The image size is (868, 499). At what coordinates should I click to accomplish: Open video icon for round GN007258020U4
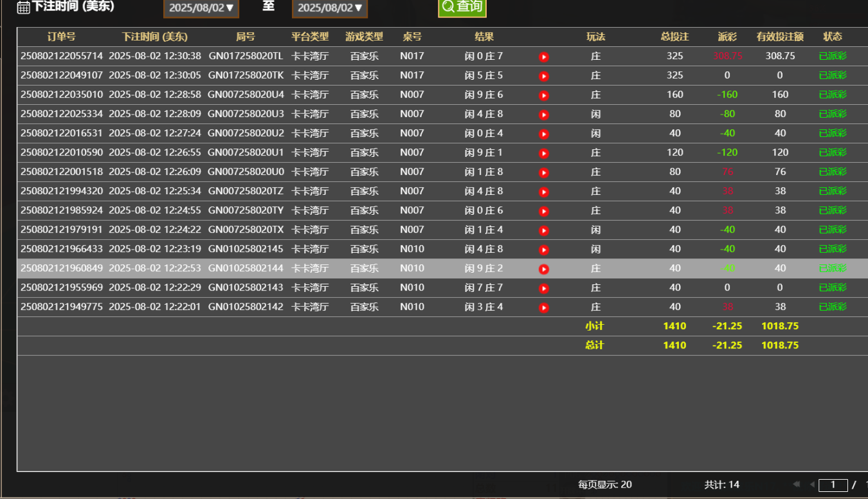click(x=543, y=95)
